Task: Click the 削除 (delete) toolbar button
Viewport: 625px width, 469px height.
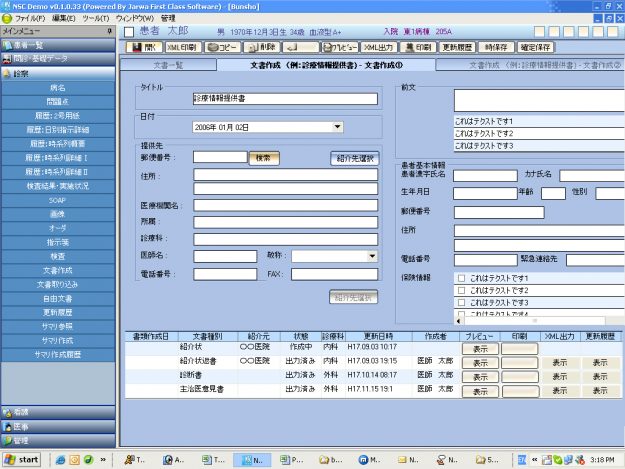Action: coord(263,47)
